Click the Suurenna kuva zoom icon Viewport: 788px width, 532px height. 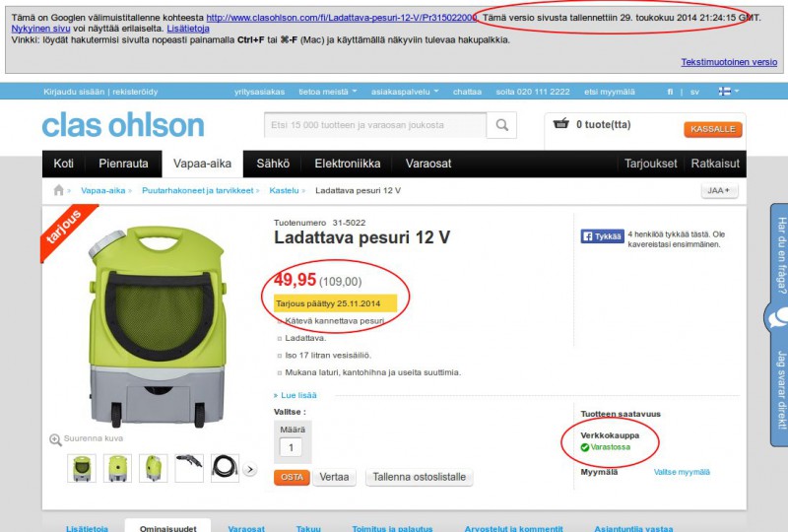tap(55, 439)
